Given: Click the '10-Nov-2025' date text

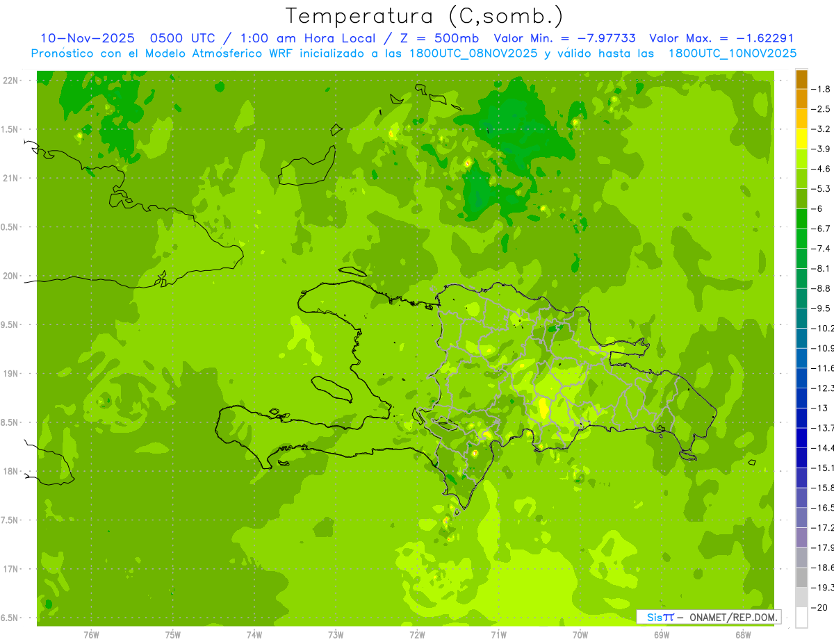Looking at the screenshot, I should tap(88, 38).
